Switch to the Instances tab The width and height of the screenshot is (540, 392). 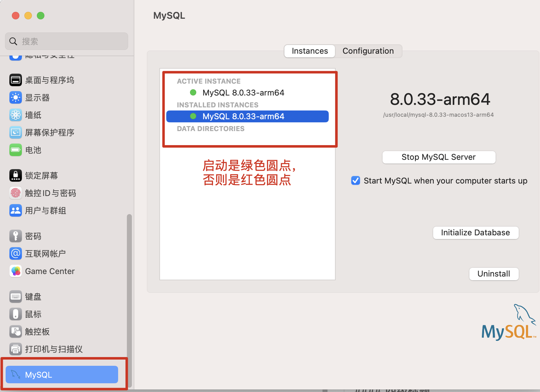[310, 51]
